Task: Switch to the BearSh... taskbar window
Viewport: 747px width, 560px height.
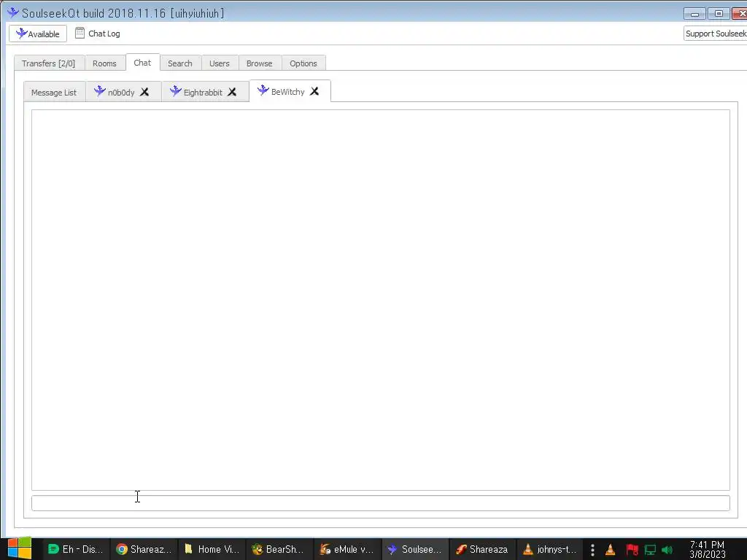Action: tap(279, 550)
